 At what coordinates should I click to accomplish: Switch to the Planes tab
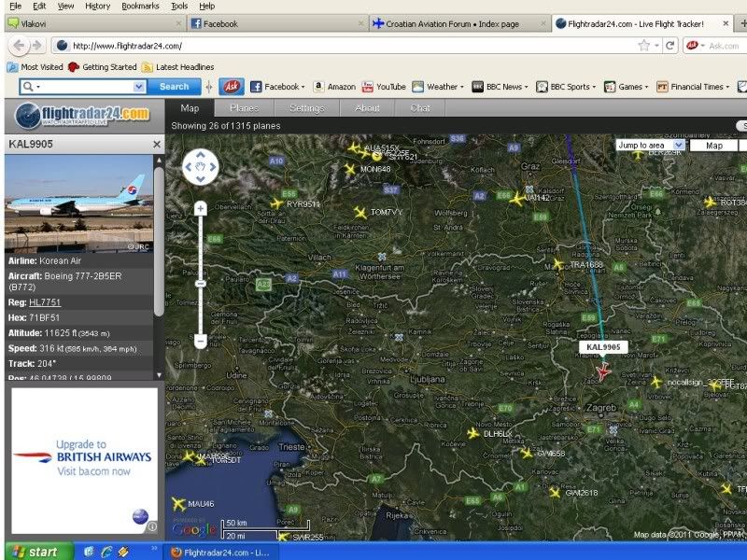(x=245, y=108)
